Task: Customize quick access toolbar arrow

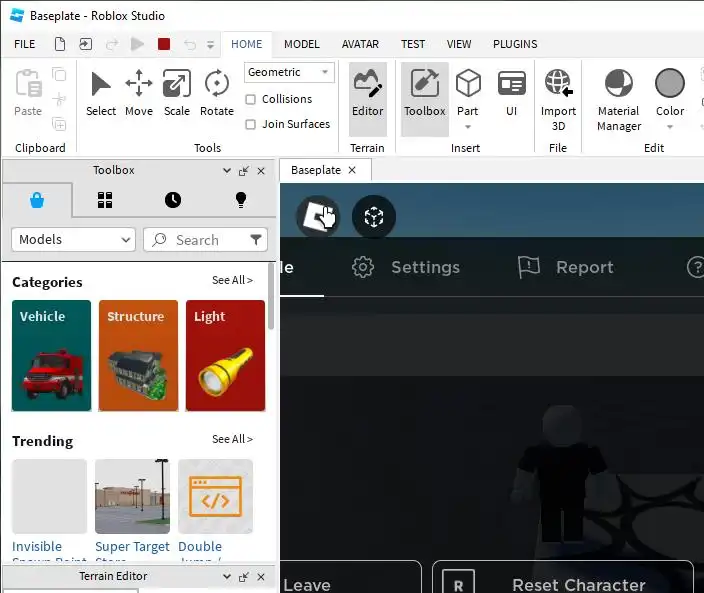Action: click(x=210, y=44)
